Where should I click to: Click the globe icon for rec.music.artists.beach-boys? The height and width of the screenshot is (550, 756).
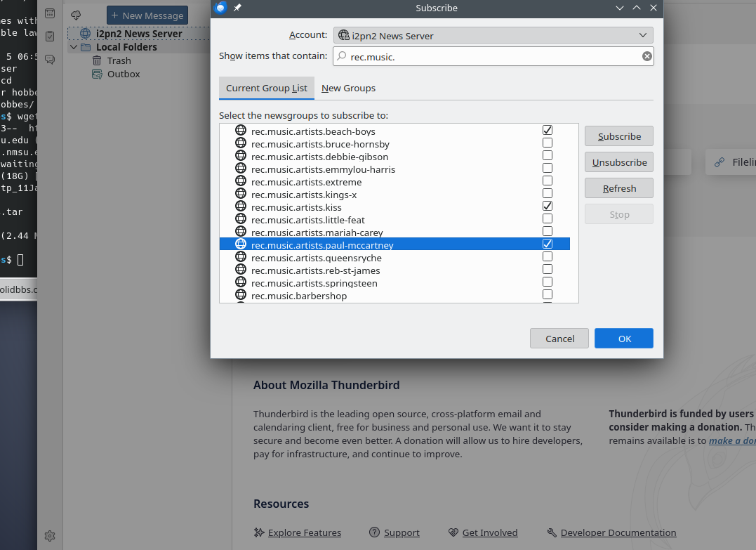241,130
